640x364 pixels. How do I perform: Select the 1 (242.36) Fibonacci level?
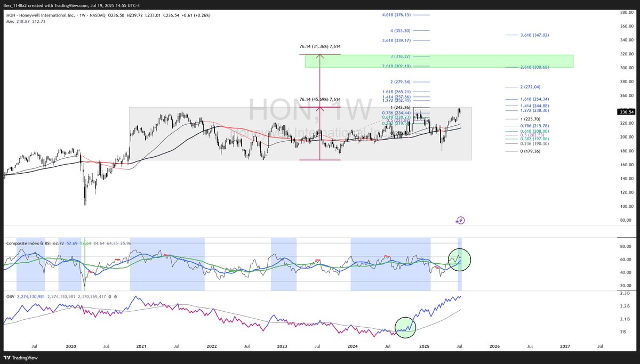(x=402, y=108)
